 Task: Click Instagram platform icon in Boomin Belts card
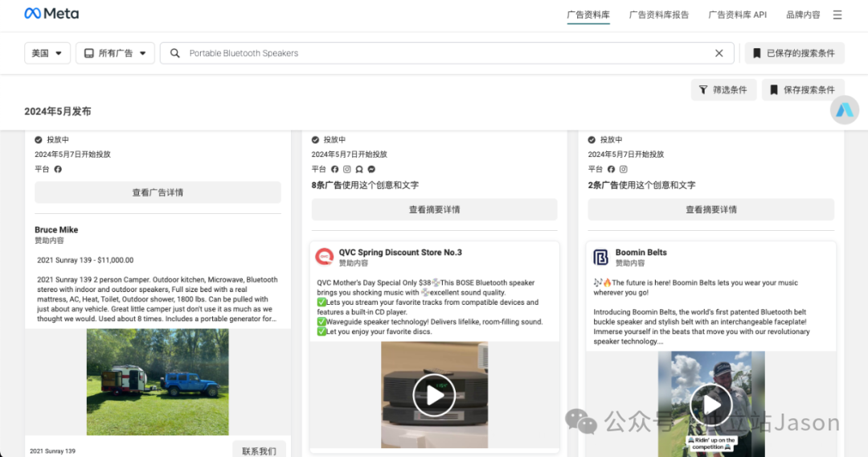[624, 169]
